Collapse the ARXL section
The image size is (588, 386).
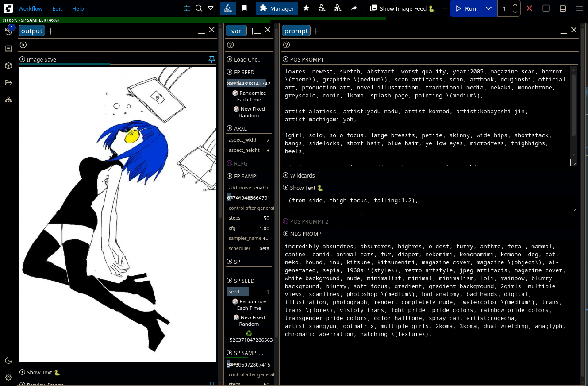230,128
